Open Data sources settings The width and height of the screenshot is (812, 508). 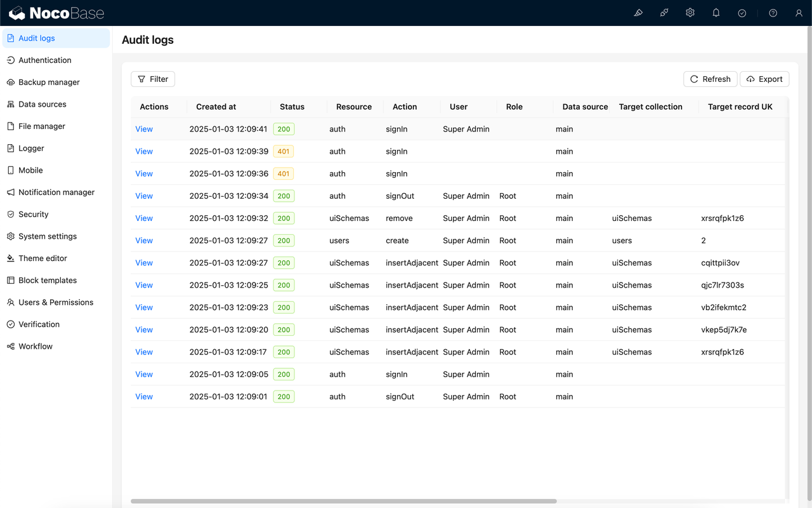(x=56, y=104)
